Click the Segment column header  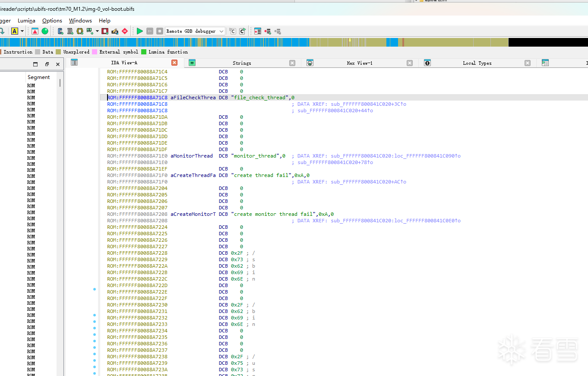point(38,77)
